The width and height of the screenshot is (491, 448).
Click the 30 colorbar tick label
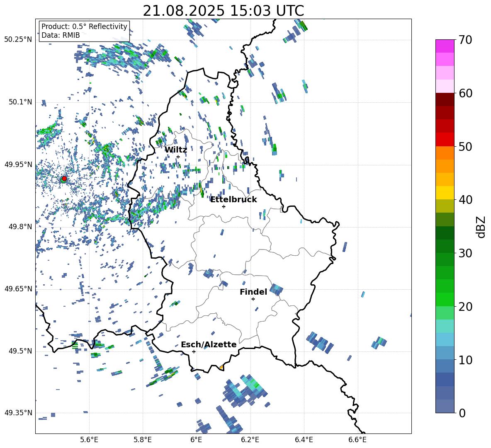coord(465,253)
